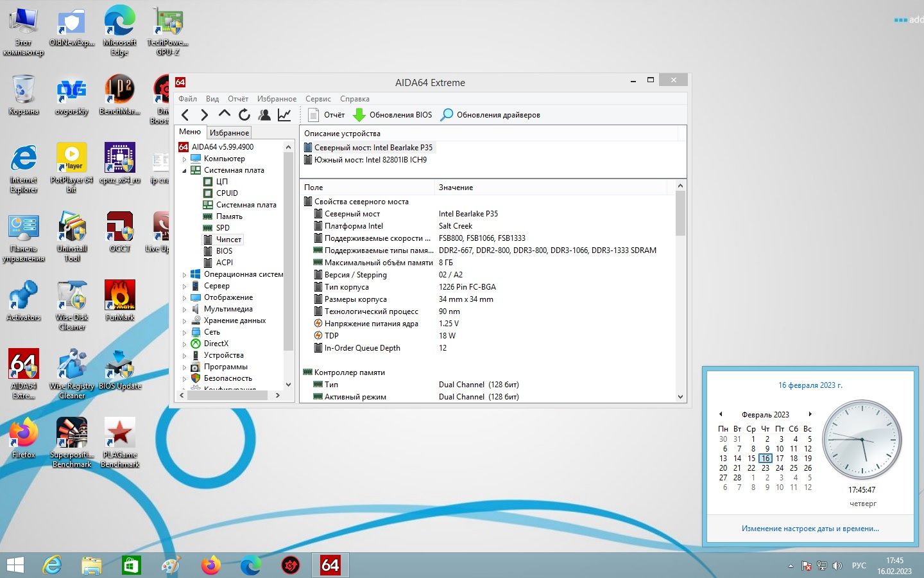Image resolution: width=924 pixels, height=578 pixels.
Task: Go to previous month in calendar
Action: pyautogui.click(x=721, y=414)
